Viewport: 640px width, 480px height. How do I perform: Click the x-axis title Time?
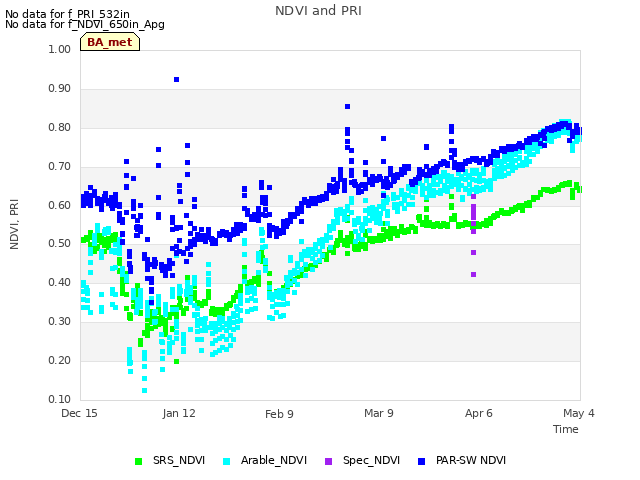566,429
